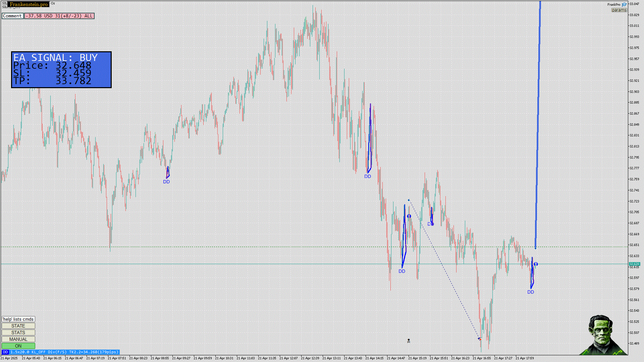Click the DD marker near 14:47
Screen dimensions: 644x362
[x=402, y=271]
